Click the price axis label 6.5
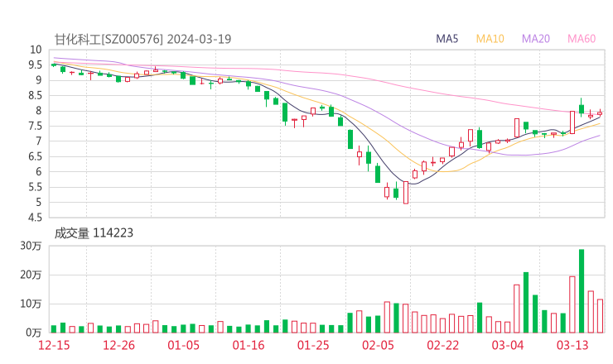 point(35,156)
